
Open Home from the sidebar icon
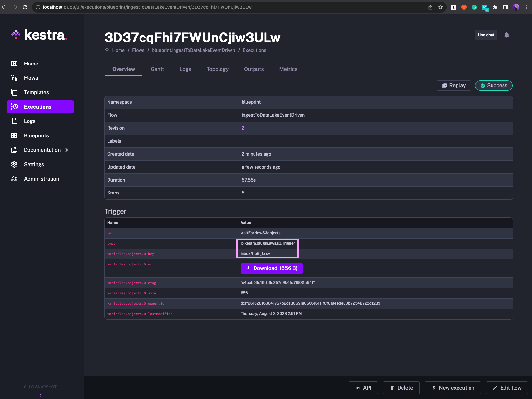tap(14, 64)
